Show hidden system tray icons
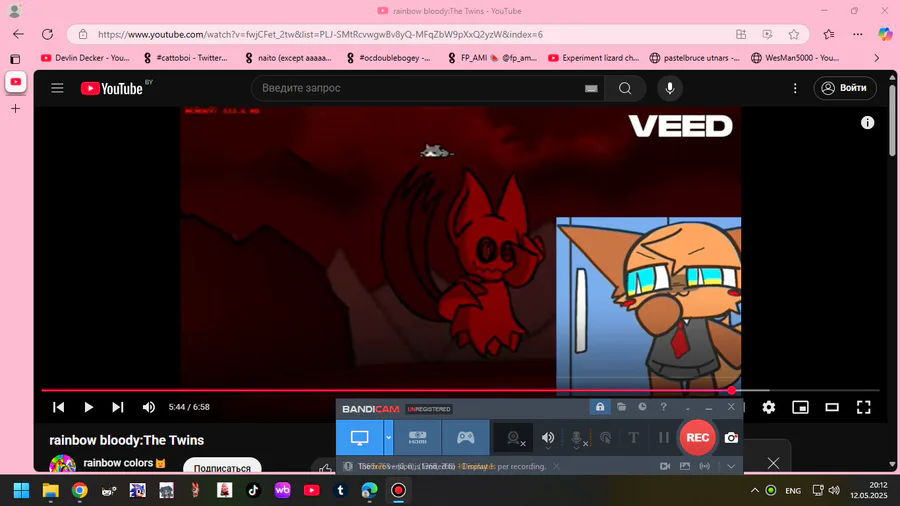 click(754, 491)
